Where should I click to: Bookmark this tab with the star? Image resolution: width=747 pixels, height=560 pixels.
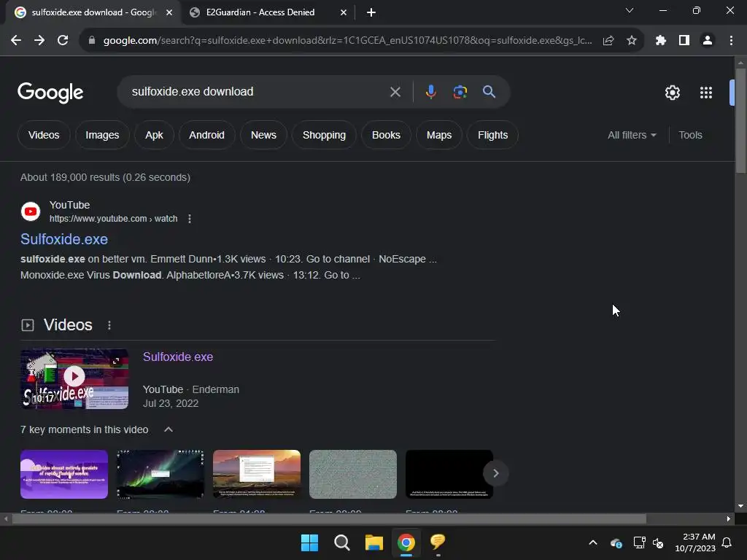click(632, 41)
